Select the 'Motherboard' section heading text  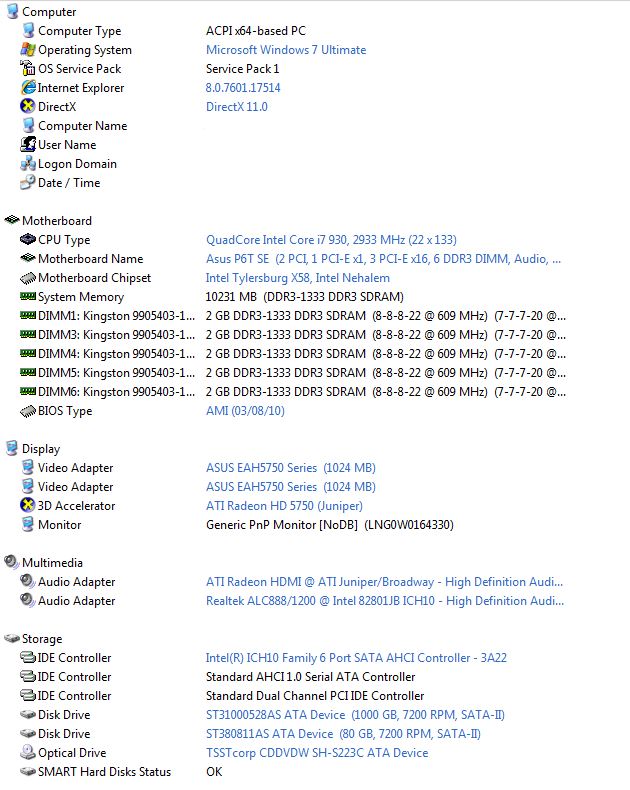(x=57, y=221)
